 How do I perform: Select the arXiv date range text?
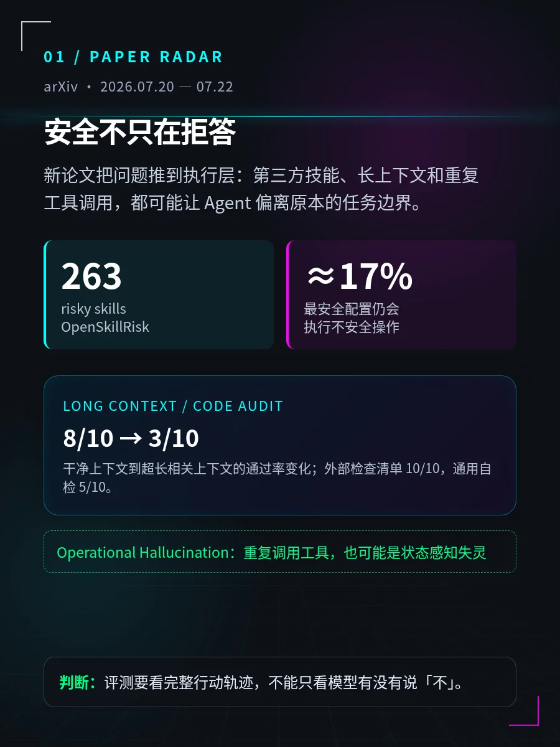[x=138, y=87]
